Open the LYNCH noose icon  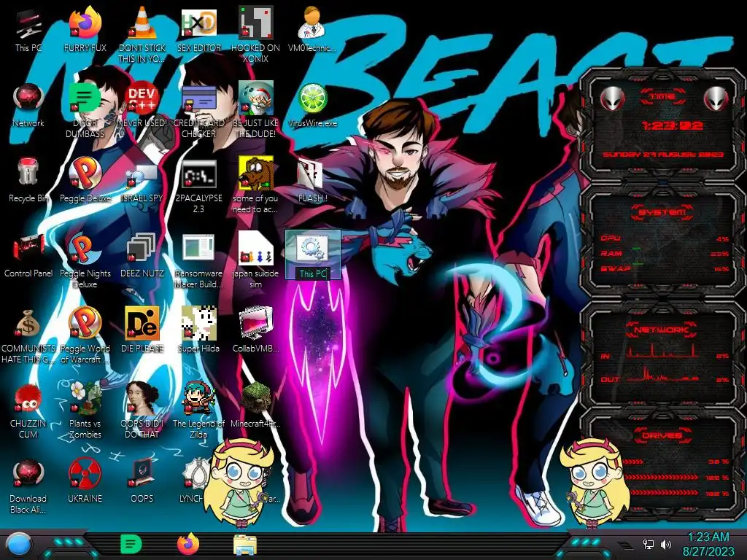pos(193,481)
